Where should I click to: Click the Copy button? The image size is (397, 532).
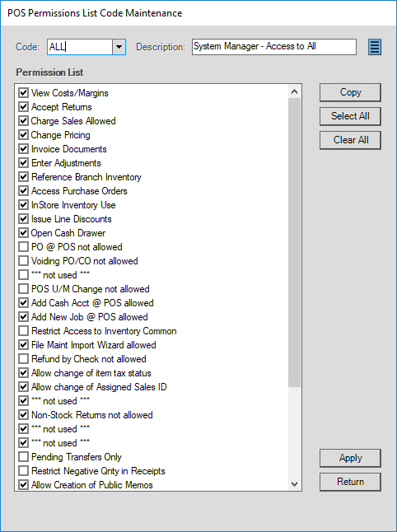tap(350, 92)
